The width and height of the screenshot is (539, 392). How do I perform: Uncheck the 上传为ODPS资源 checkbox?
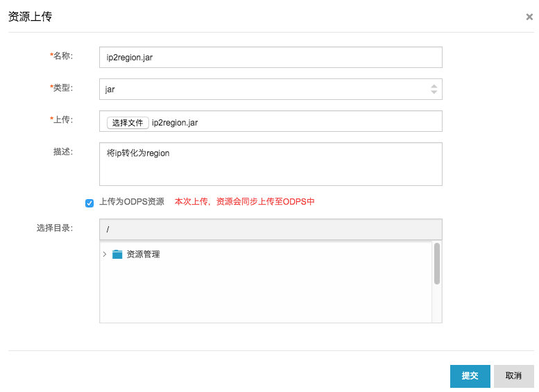tap(89, 203)
